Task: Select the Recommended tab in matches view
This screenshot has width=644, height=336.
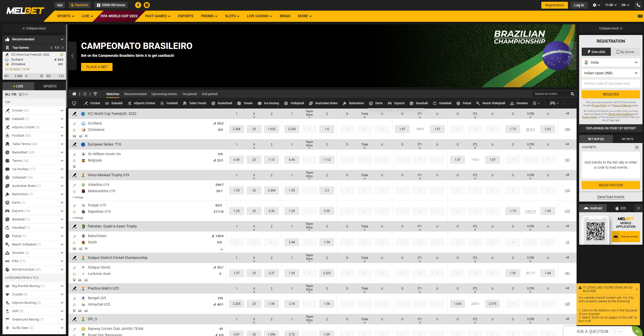Action: pyautogui.click(x=135, y=94)
